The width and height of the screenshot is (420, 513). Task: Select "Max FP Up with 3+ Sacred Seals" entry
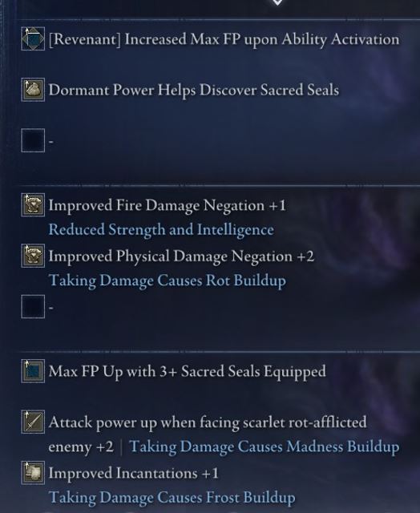[187, 372]
